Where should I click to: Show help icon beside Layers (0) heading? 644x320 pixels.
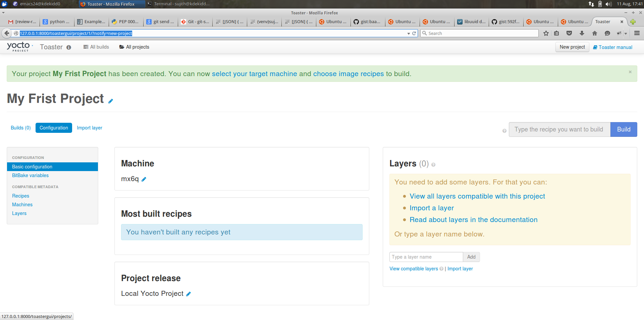(433, 165)
